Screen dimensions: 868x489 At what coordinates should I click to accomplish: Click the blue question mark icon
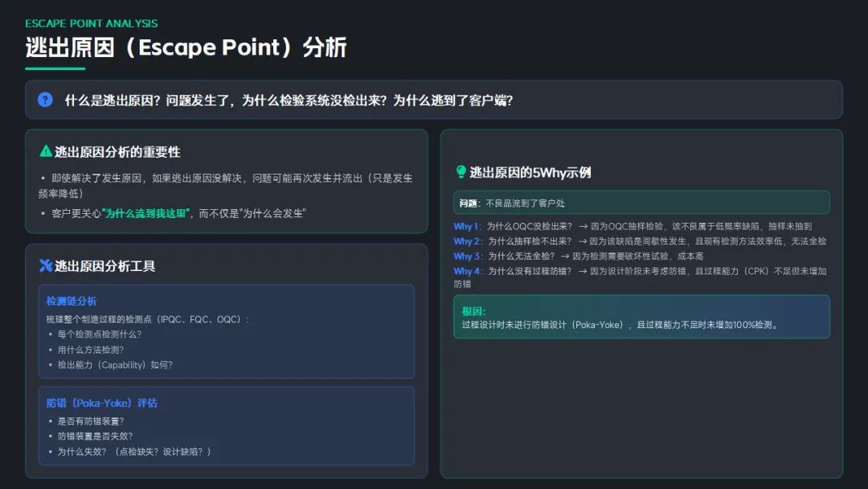click(45, 100)
